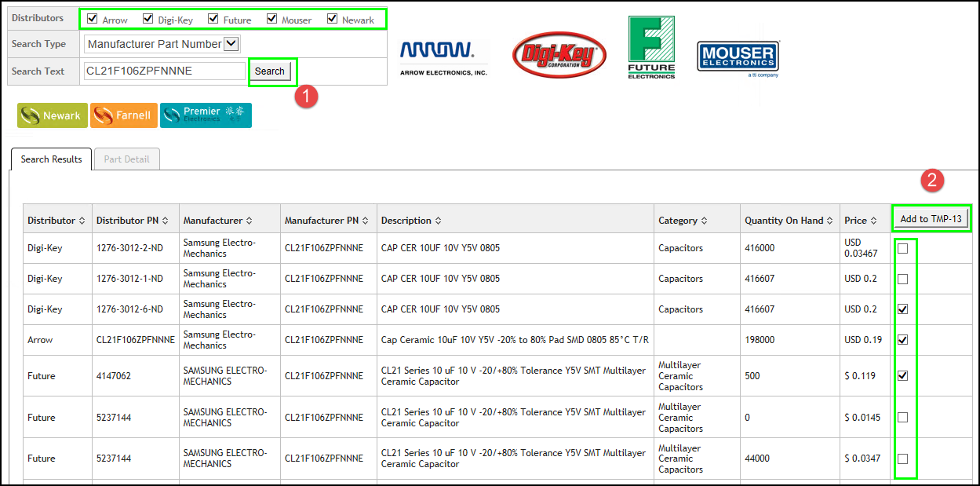Click the Search button
980x486 pixels.
coord(271,70)
